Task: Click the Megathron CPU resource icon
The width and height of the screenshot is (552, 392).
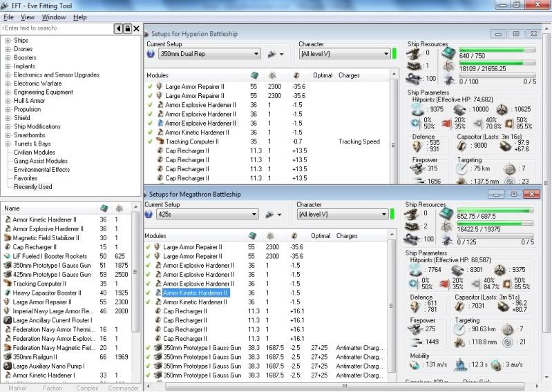Action: (447, 214)
